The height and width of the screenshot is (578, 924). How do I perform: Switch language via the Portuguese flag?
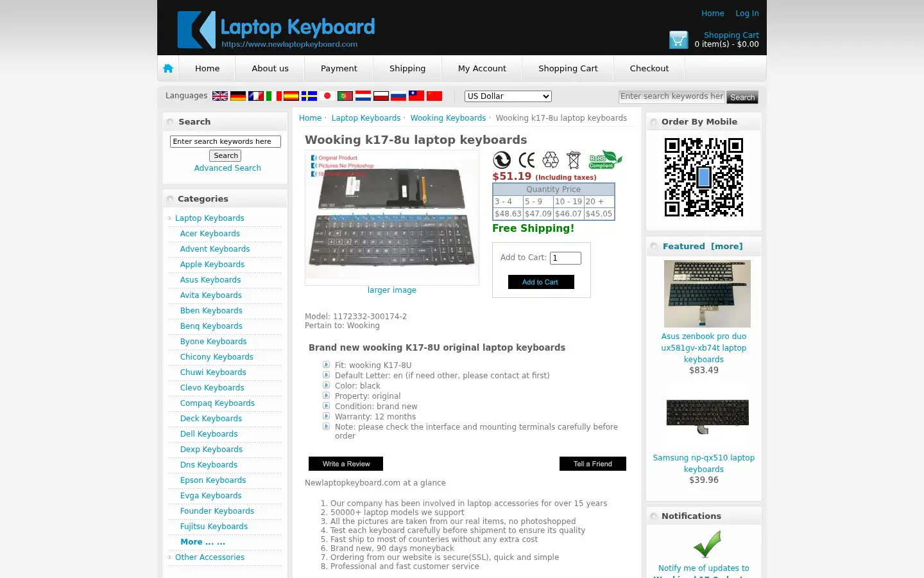click(345, 96)
